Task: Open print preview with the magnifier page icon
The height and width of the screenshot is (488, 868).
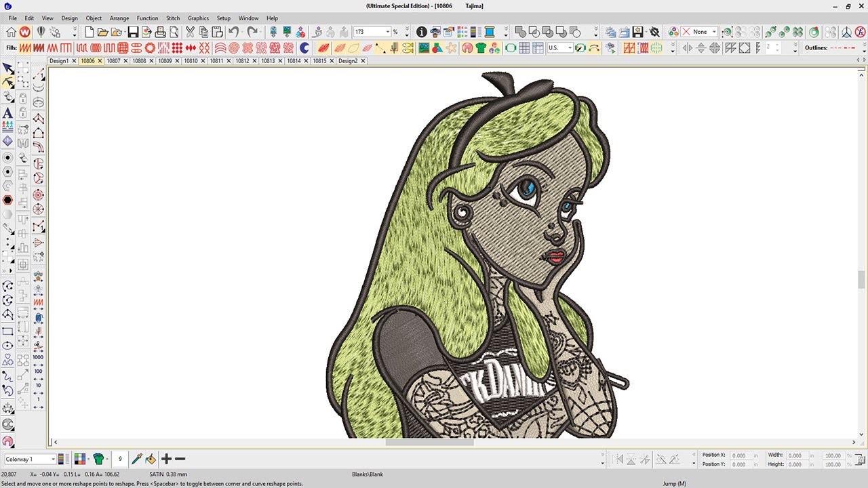Action: pos(174,32)
